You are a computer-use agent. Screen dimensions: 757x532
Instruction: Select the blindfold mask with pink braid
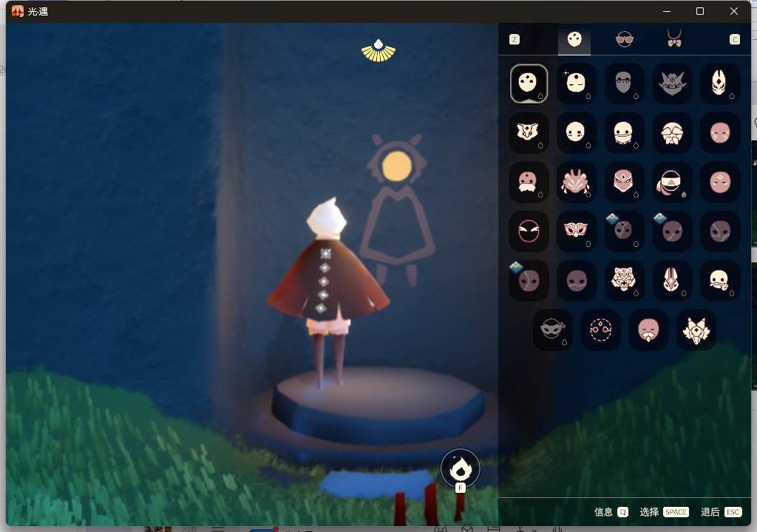(672, 182)
